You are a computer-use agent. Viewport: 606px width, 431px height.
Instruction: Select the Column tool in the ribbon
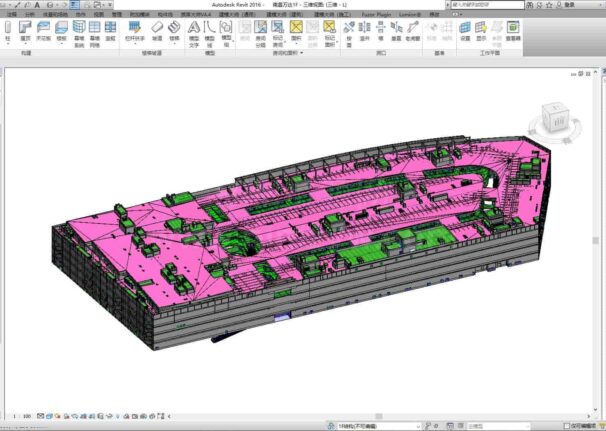click(x=7, y=31)
